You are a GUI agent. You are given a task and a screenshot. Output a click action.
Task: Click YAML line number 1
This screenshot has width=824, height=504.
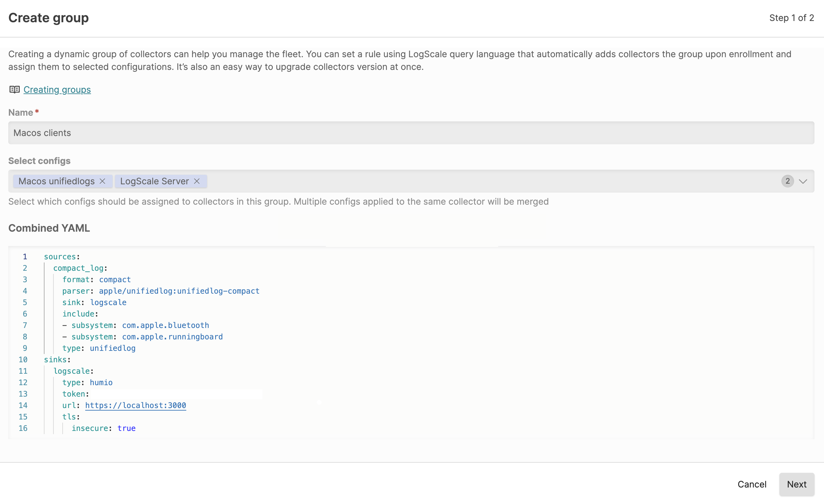[25, 257]
